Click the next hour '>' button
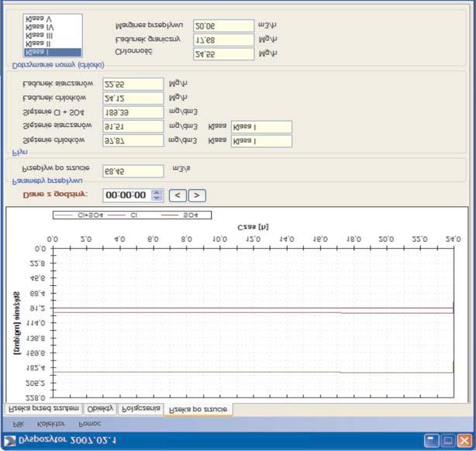This screenshot has width=476, height=451. pyautogui.click(x=197, y=195)
